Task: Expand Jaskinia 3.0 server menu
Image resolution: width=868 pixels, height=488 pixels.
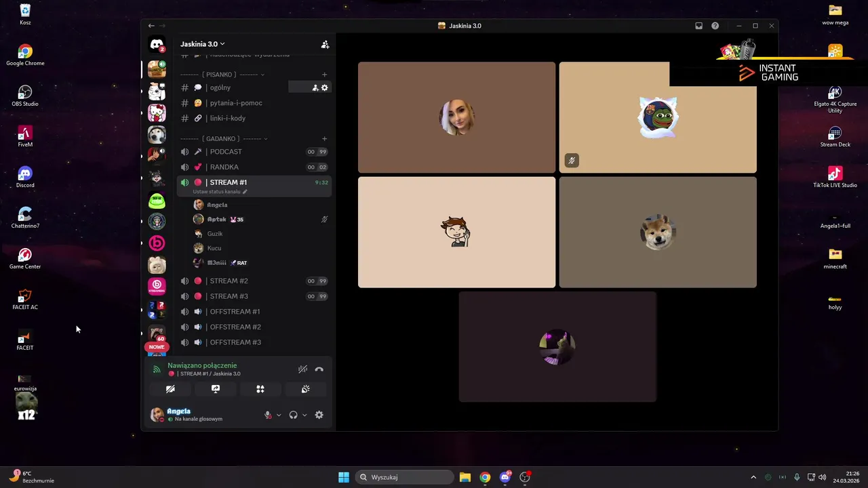Action: pyautogui.click(x=202, y=44)
